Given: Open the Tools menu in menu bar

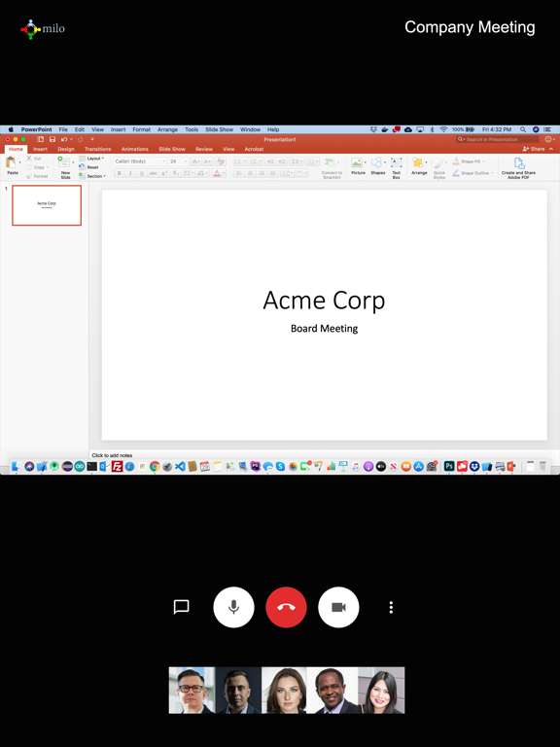Looking at the screenshot, I should point(192,129).
